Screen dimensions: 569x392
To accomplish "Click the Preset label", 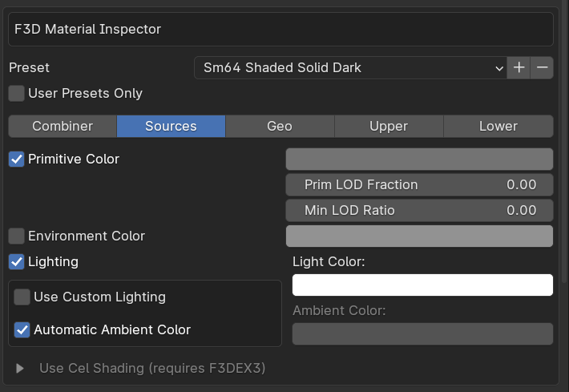I will [29, 68].
